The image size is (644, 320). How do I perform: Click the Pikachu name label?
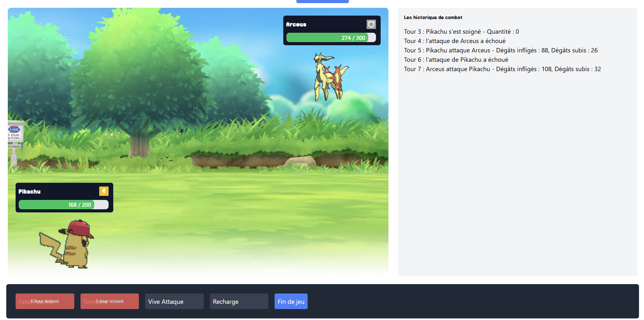pyautogui.click(x=29, y=192)
